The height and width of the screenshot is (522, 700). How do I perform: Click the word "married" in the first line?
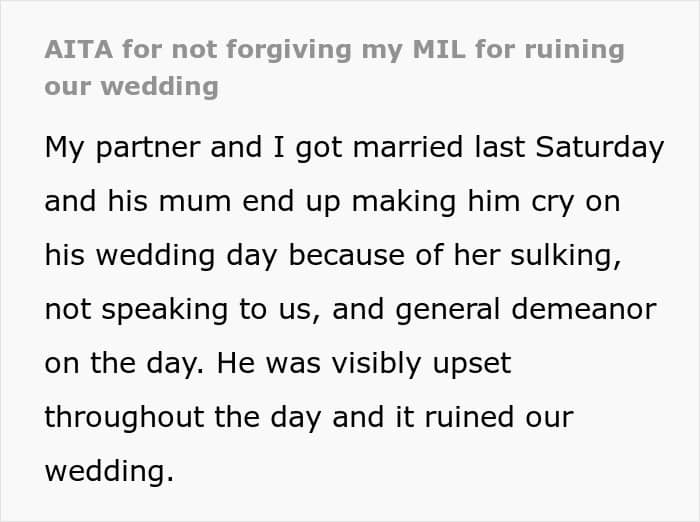pos(408,147)
